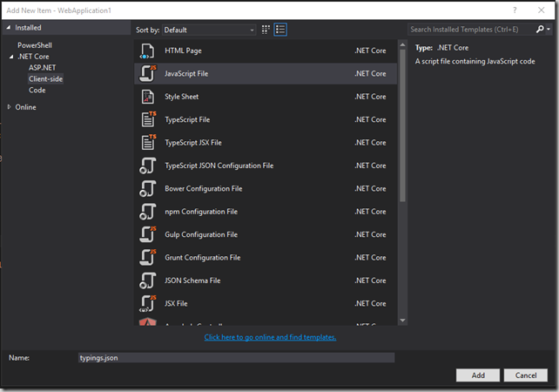The image size is (559, 392).
Task: Select JSON Schema File name
Action: (x=192, y=280)
